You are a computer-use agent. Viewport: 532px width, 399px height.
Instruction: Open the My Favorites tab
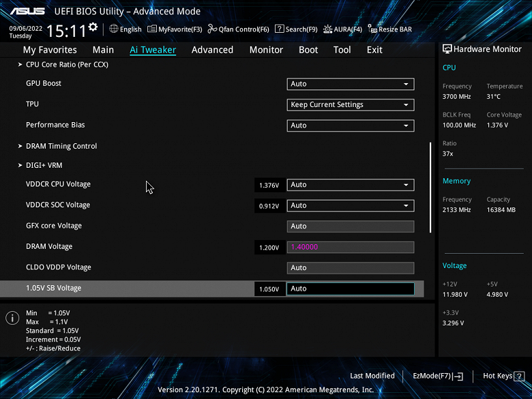tap(50, 50)
